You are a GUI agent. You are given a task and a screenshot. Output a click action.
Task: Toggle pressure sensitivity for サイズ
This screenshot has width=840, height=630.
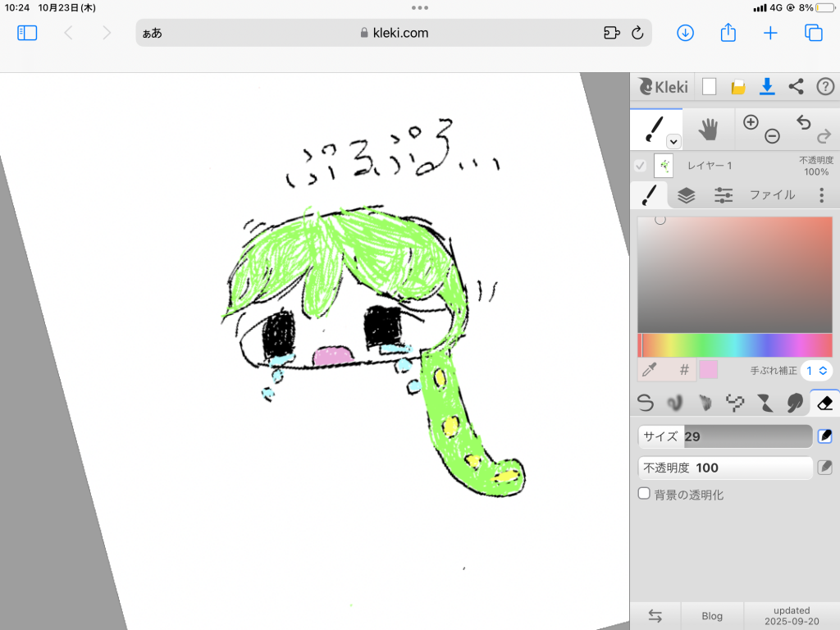click(x=825, y=436)
